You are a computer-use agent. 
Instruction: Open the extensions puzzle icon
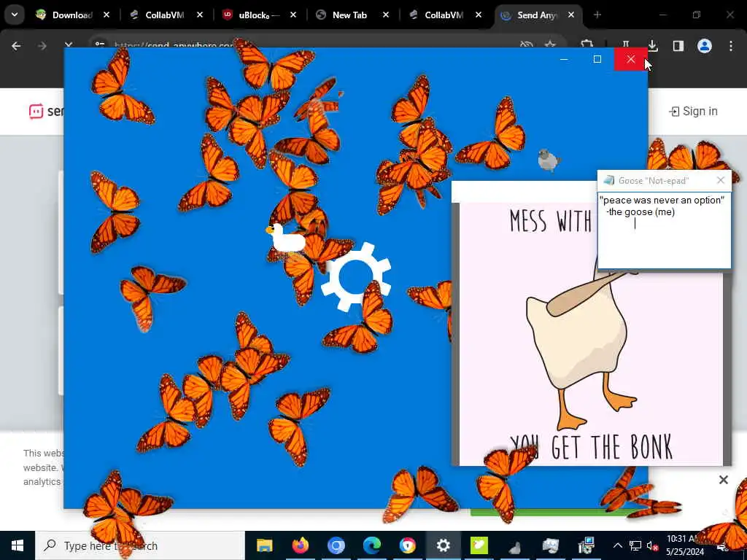point(587,44)
